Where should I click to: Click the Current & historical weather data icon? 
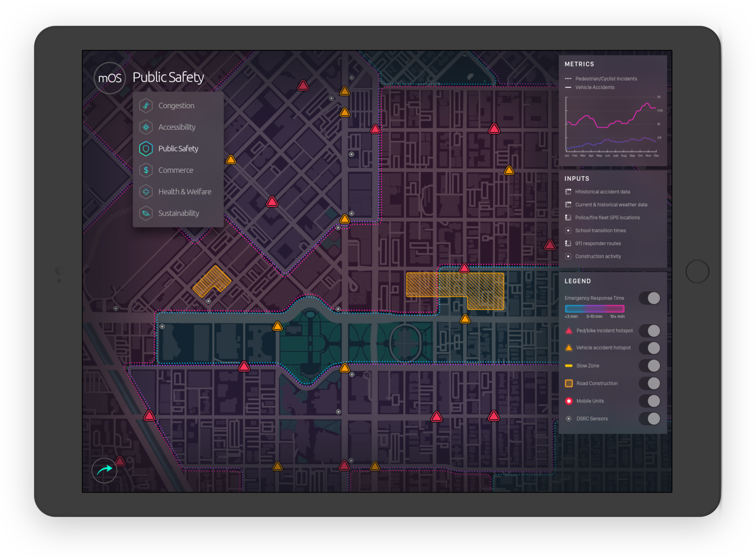(568, 205)
